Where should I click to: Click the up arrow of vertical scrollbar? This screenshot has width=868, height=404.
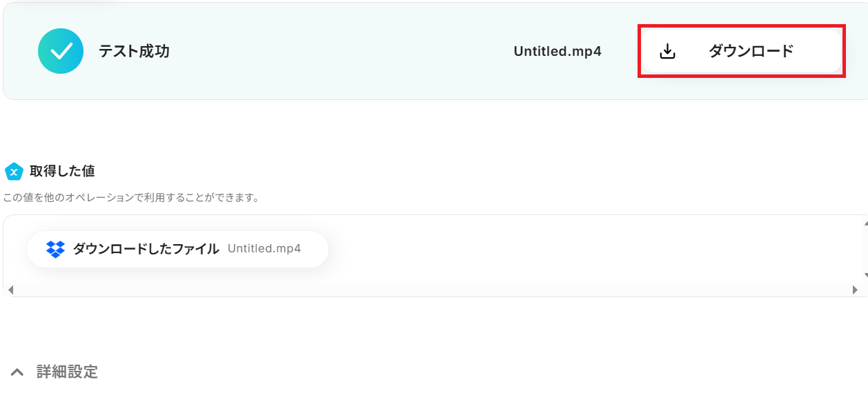865,223
